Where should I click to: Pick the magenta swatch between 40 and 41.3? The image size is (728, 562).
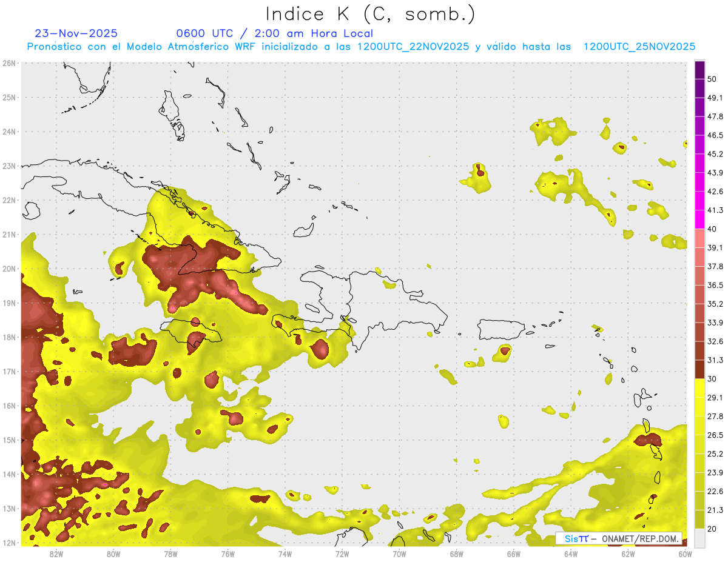coord(699,219)
